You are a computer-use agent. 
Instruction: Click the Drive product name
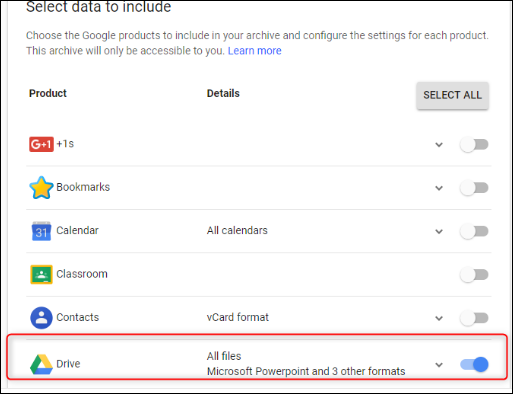68,364
